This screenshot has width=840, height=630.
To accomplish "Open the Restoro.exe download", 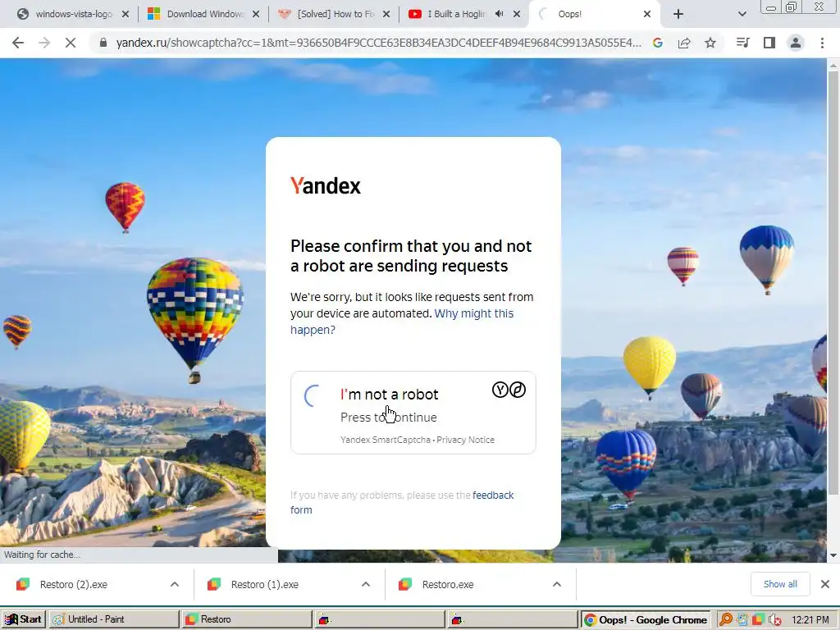I will pos(448,584).
